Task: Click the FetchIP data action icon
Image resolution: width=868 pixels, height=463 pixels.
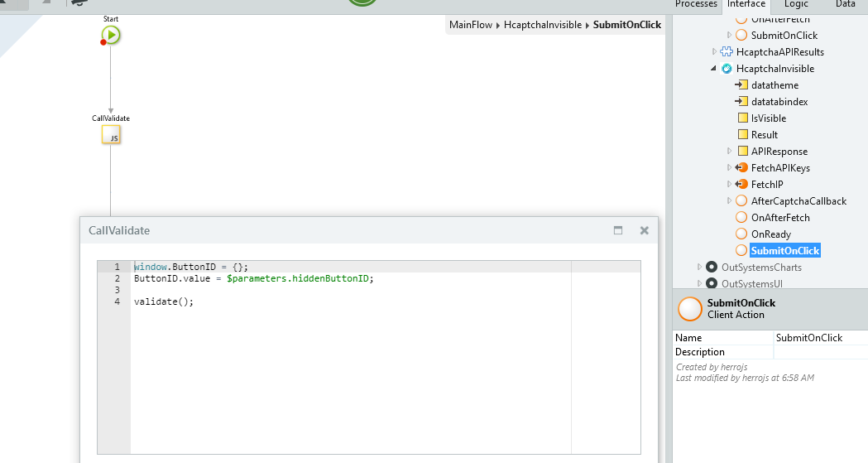Action: click(x=741, y=185)
